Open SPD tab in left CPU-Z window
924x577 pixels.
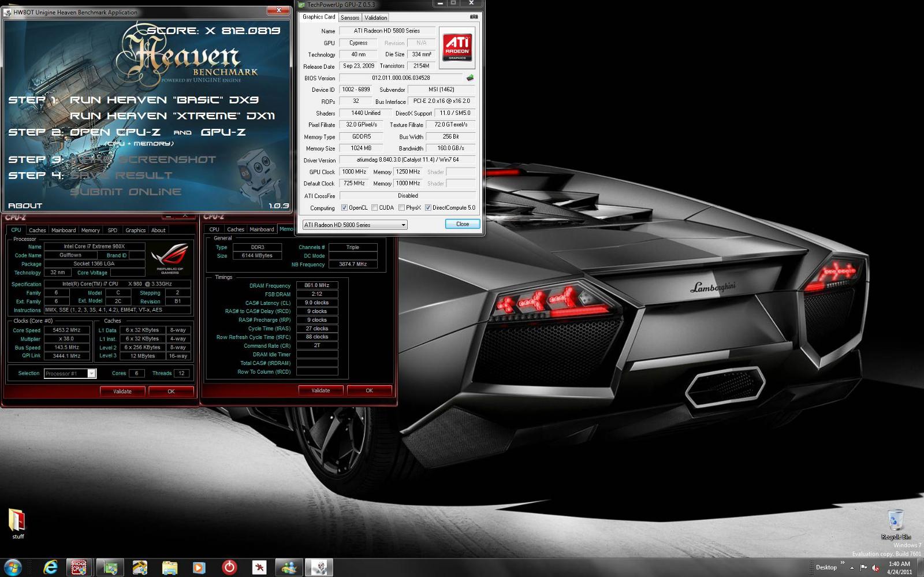113,230
